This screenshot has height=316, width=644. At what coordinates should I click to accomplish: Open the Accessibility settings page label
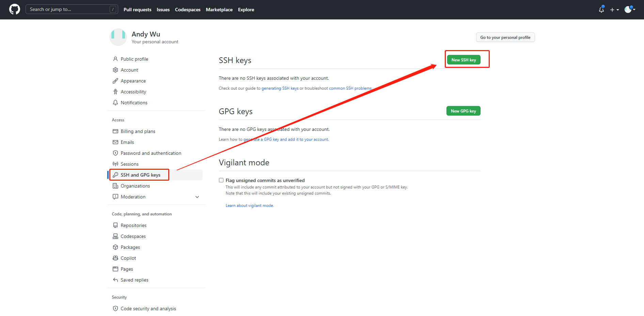pos(133,92)
